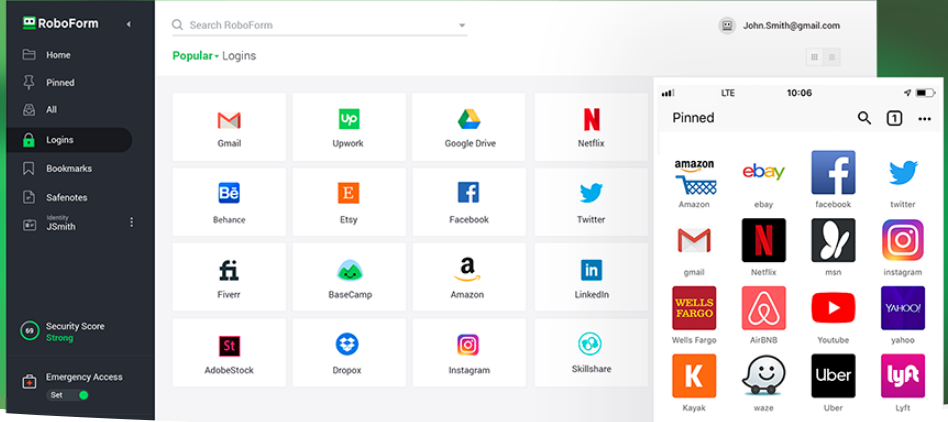
Task: Collapse the RoboForm sidebar arrow
Action: [x=128, y=23]
